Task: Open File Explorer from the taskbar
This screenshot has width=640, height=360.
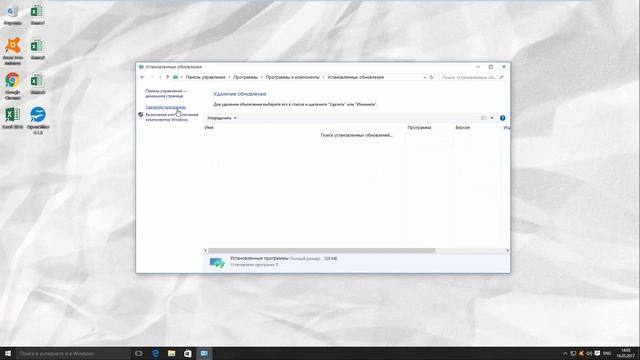Action: pos(171,353)
